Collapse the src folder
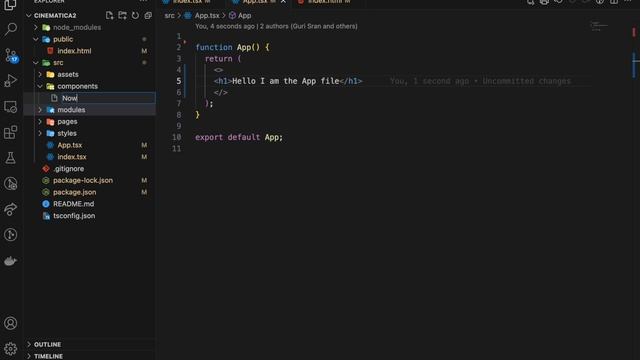Screen dimensions: 640x360 point(36,62)
